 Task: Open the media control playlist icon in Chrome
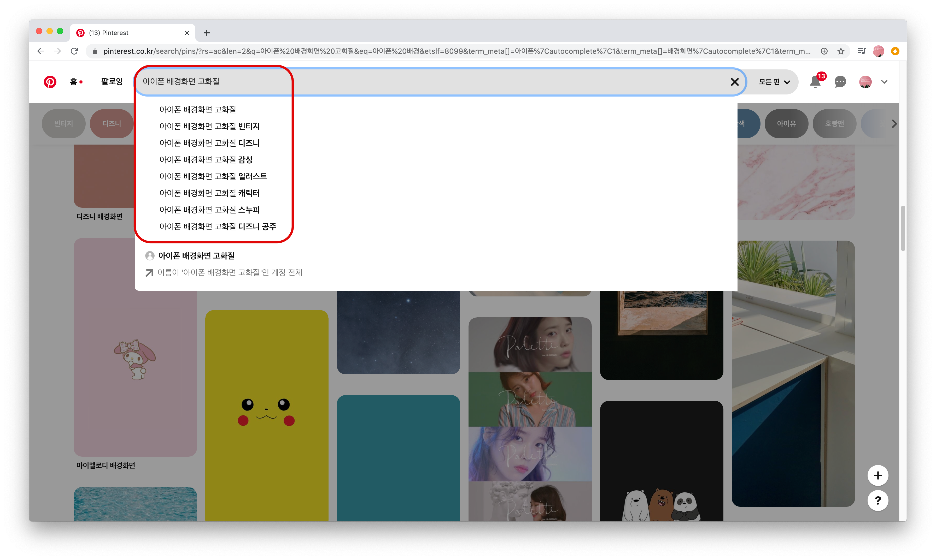pos(861,51)
